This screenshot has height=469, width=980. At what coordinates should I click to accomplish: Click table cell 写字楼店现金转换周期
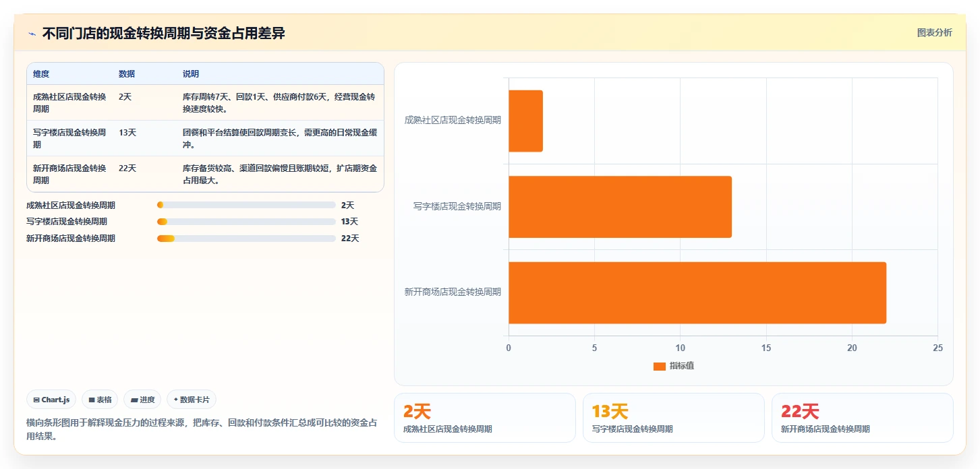69,138
